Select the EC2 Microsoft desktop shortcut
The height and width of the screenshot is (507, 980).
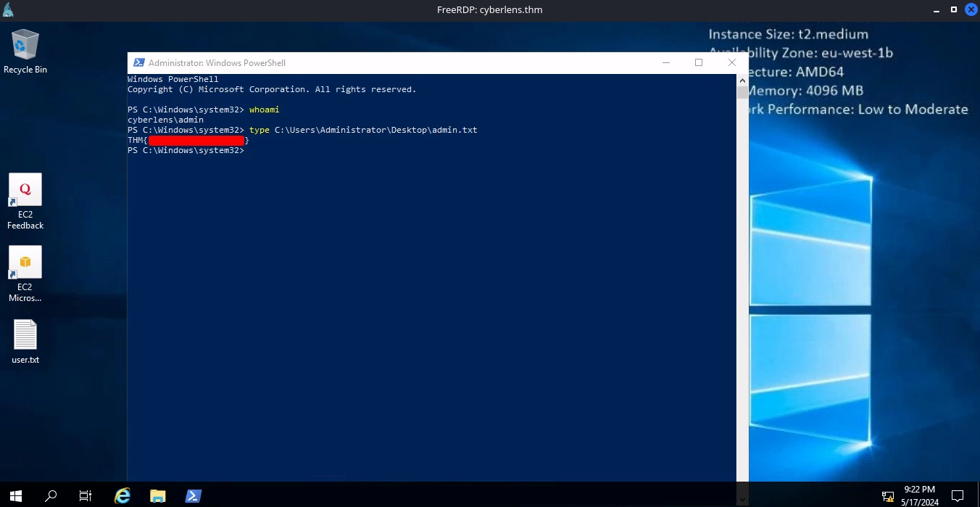[25, 263]
